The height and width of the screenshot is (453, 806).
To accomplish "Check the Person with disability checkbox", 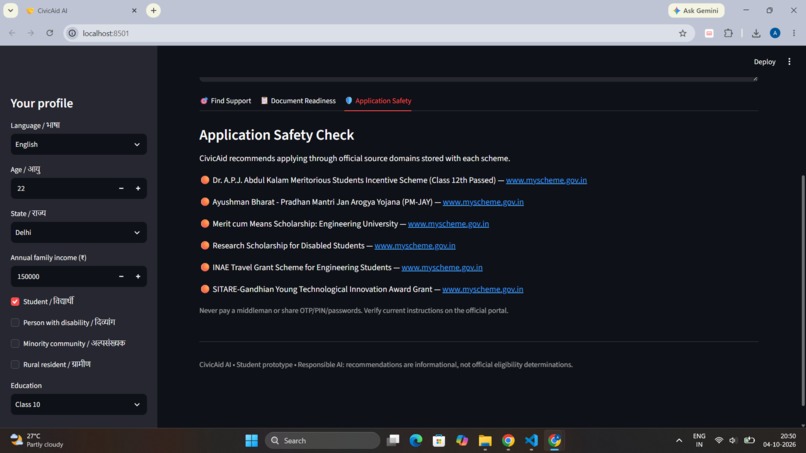I will point(15,322).
